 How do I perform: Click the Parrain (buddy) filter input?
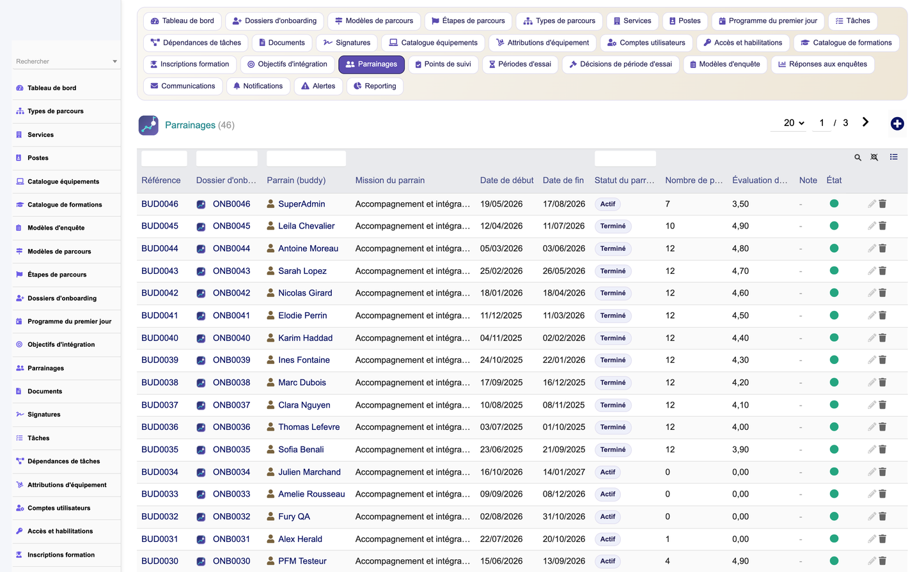306,159
